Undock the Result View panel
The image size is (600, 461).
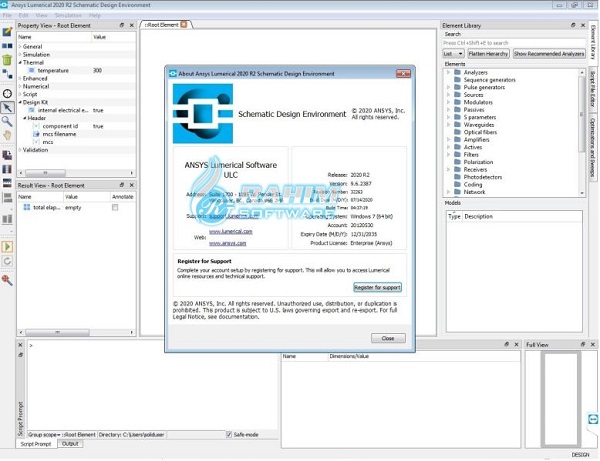(122, 185)
